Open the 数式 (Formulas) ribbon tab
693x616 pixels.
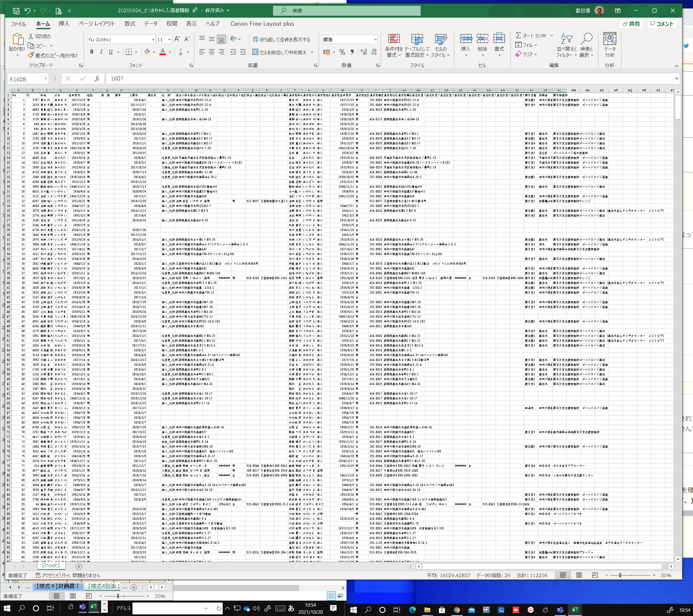click(130, 24)
